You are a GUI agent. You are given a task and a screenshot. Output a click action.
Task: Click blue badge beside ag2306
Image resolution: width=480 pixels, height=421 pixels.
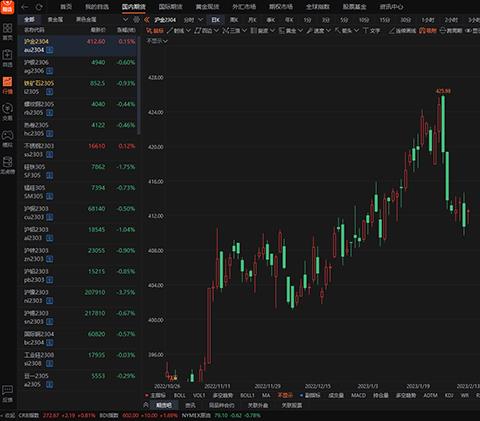50,71
